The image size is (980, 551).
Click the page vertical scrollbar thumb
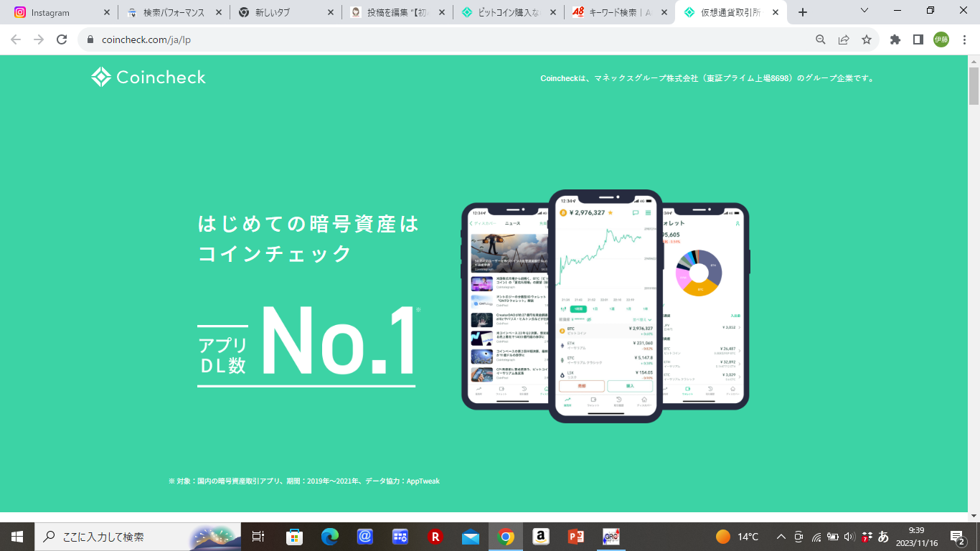point(974,88)
